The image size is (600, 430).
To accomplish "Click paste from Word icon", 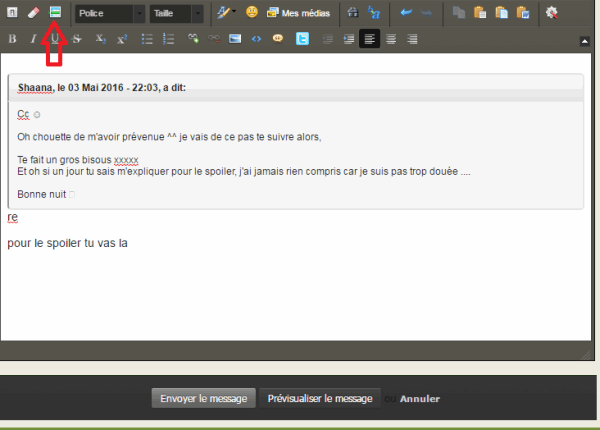I will pyautogui.click(x=523, y=13).
